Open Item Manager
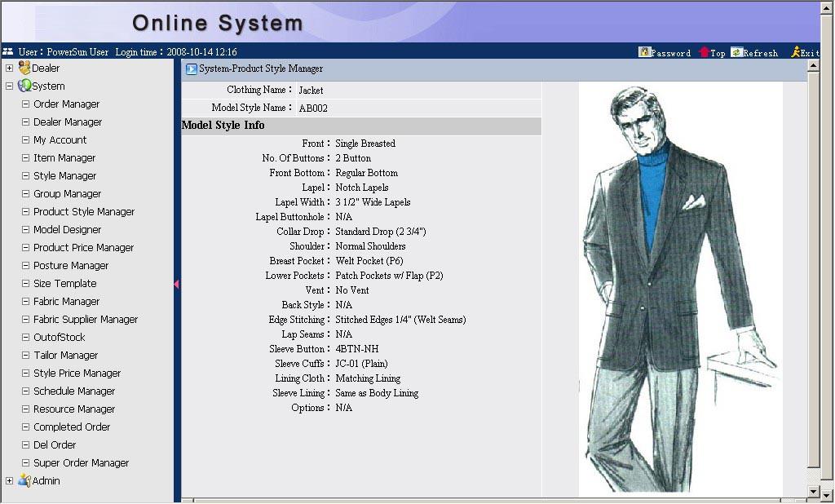Image resolution: width=835 pixels, height=504 pixels. coord(64,157)
